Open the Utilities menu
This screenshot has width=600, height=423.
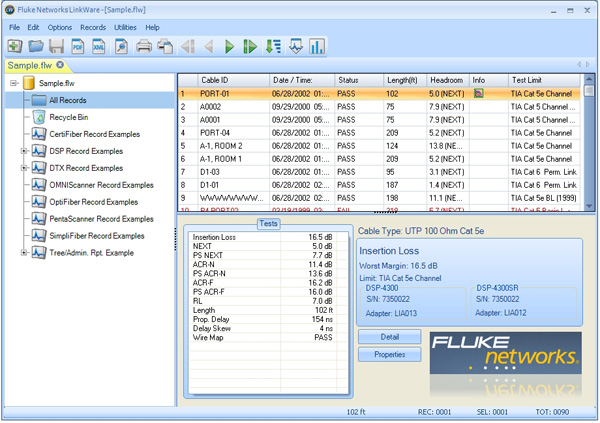pyautogui.click(x=125, y=27)
